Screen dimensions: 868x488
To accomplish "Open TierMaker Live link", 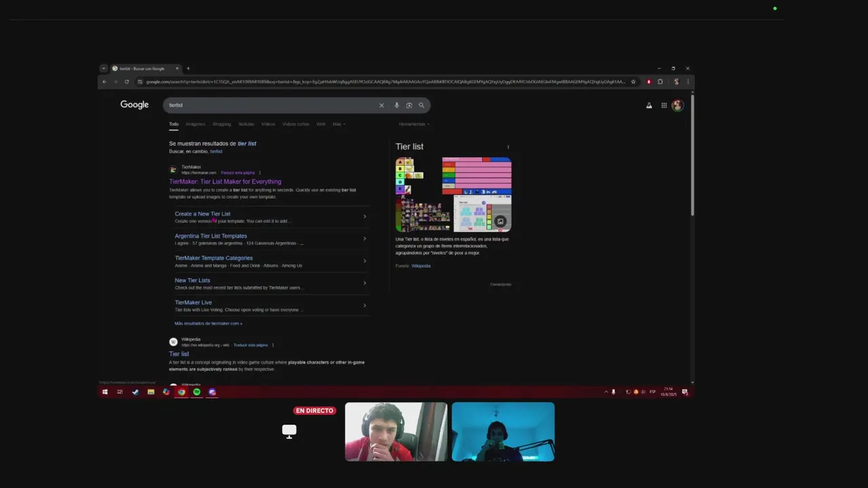I will (193, 303).
